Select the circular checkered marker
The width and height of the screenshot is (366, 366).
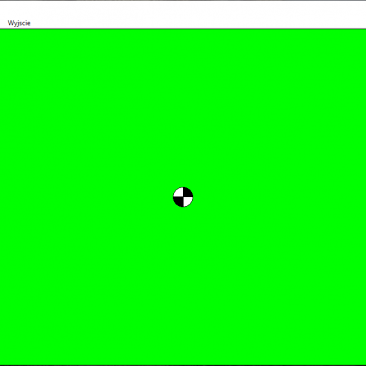[183, 197]
